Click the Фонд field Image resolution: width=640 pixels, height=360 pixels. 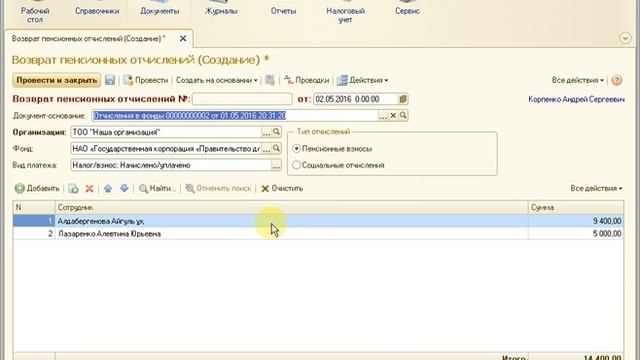pyautogui.click(x=166, y=149)
